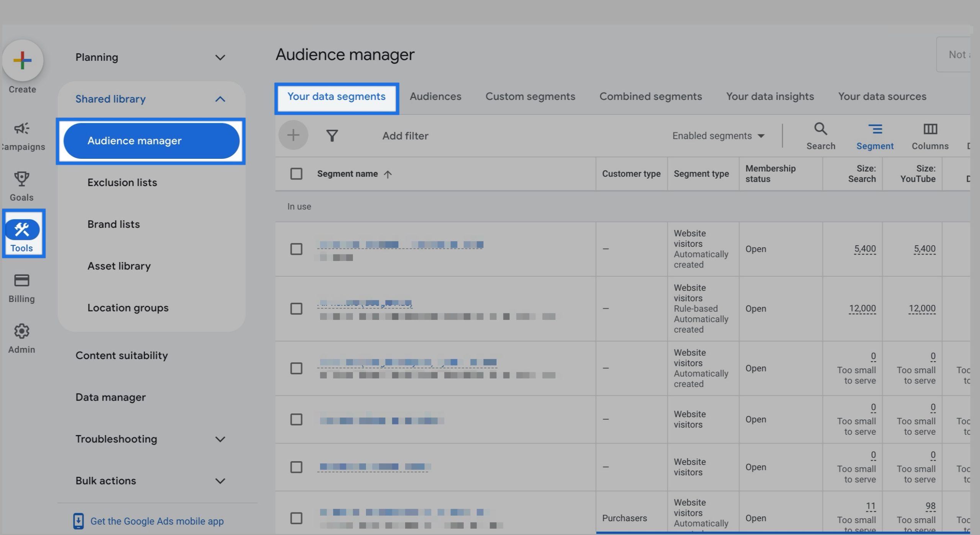The width and height of the screenshot is (980, 535).
Task: Click the funnel filter icon
Action: (x=332, y=135)
